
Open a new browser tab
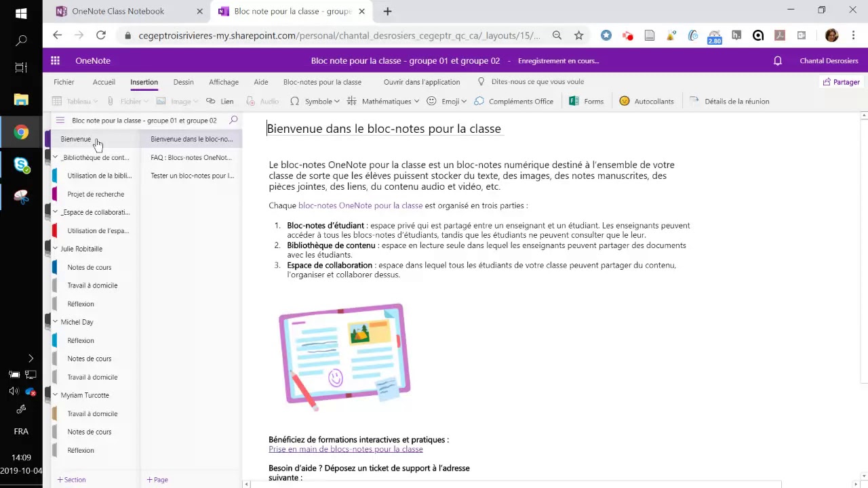point(387,11)
